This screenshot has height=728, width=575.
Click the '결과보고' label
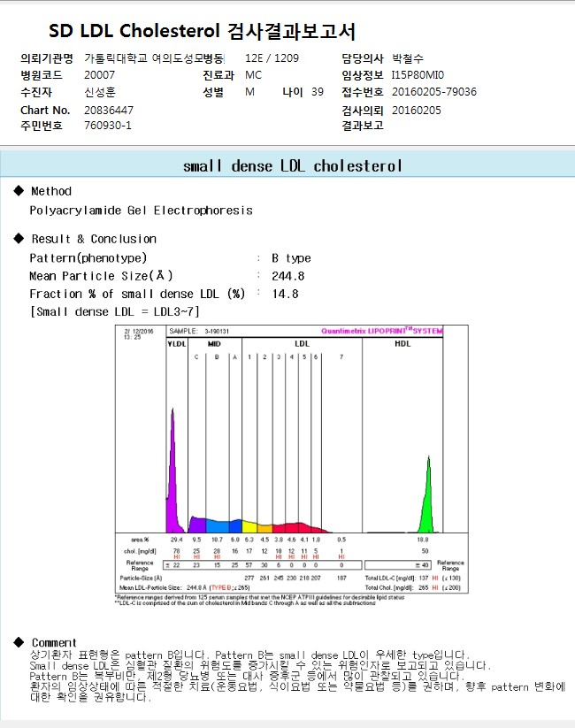tap(363, 126)
